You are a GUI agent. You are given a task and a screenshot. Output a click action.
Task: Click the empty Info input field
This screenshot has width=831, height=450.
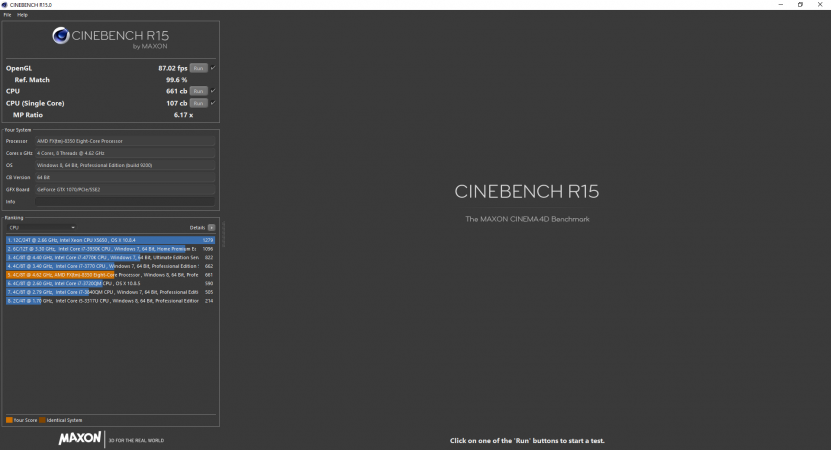pyautogui.click(x=125, y=201)
